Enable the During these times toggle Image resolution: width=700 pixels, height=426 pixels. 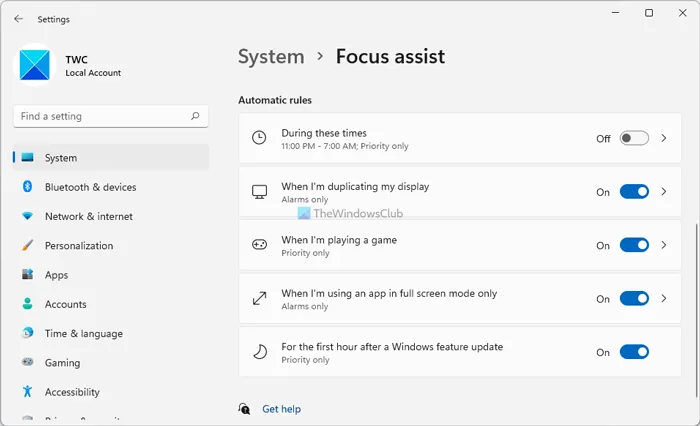coord(634,138)
